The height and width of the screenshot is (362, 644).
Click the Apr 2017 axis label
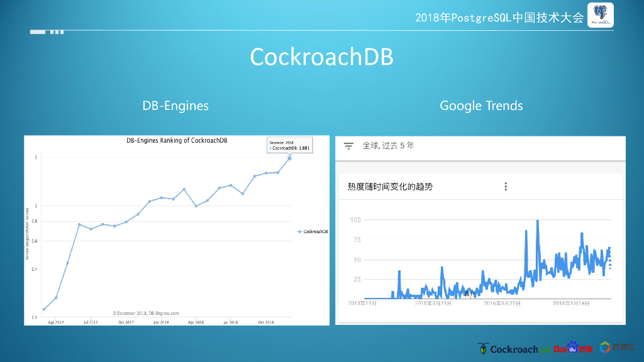click(x=56, y=322)
